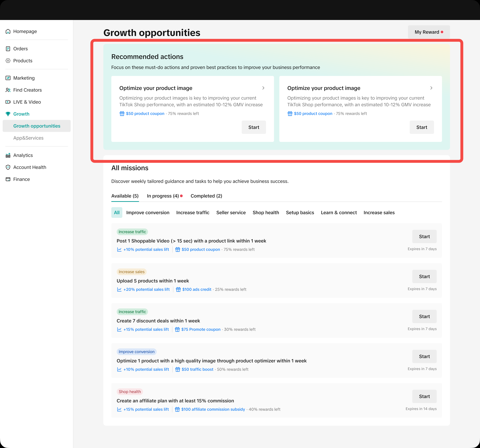Click the Orders list icon in sidebar
Viewport: 480px width, 448px height.
point(8,49)
